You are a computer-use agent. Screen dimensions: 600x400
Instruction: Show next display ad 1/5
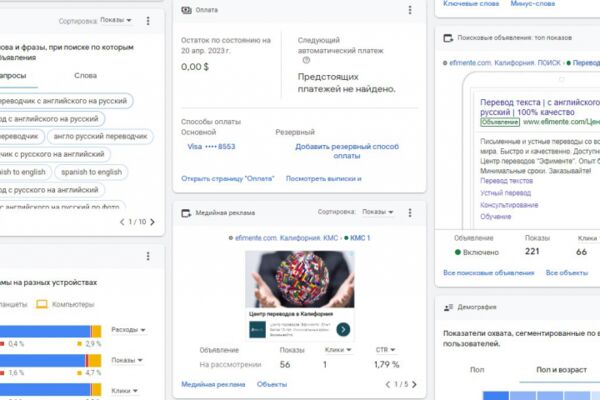[x=414, y=384]
